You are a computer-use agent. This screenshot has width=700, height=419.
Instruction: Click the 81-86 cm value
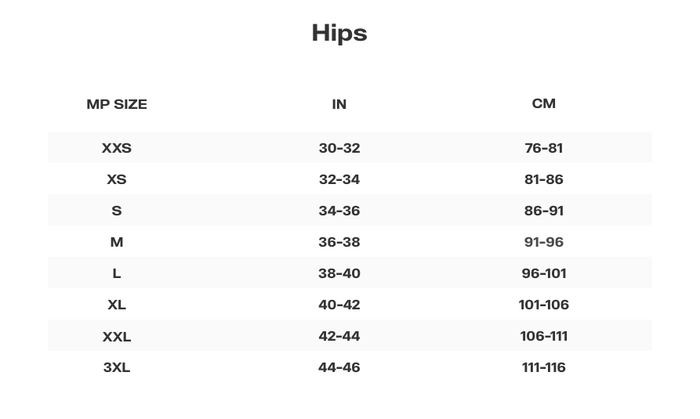pyautogui.click(x=543, y=179)
